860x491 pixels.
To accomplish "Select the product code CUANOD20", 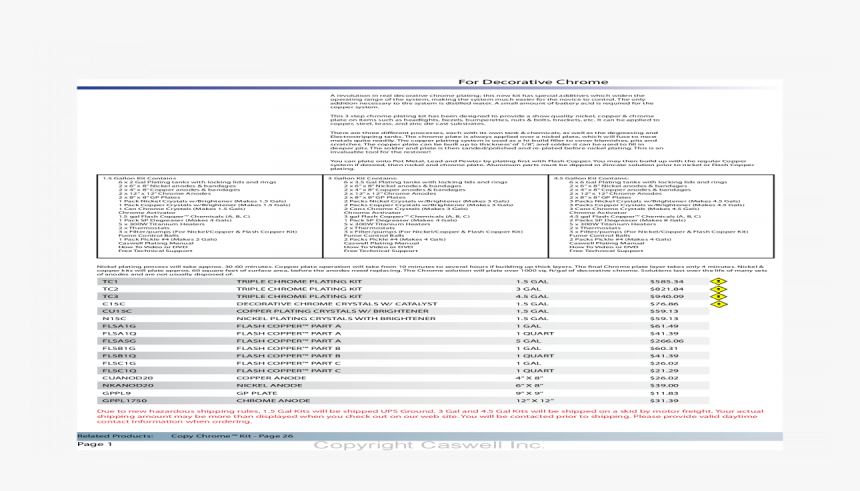I will coord(128,378).
